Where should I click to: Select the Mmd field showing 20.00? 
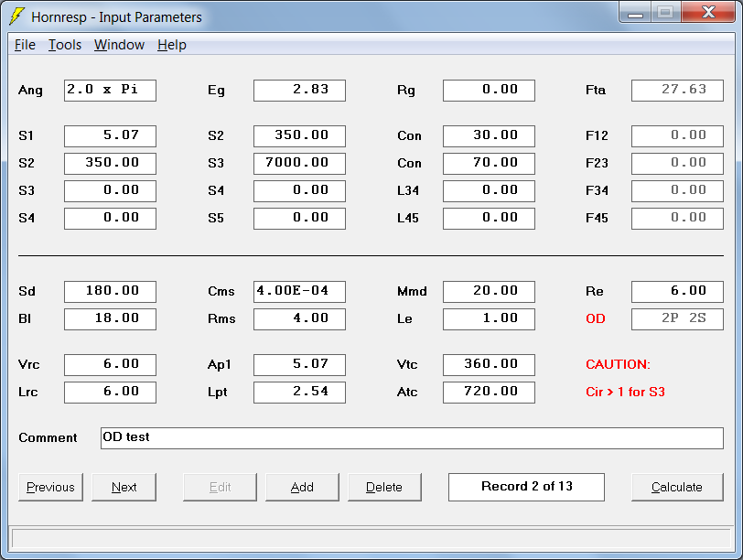(x=489, y=292)
